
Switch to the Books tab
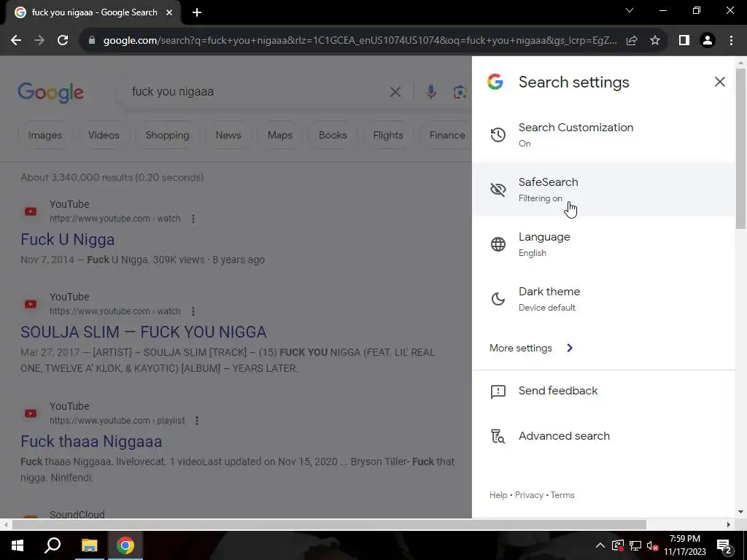333,135
